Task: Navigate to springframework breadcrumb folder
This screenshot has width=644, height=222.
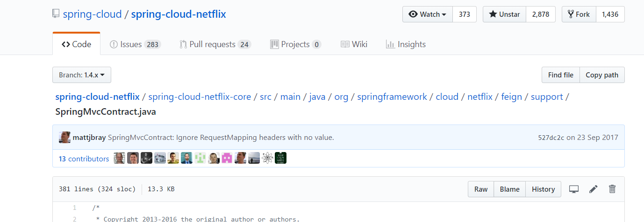Action: click(392, 97)
